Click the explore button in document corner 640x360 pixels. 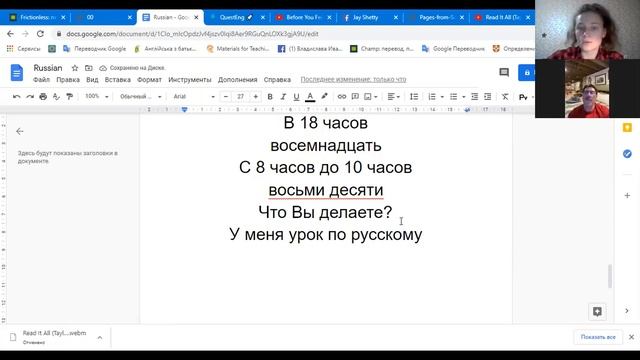(597, 312)
